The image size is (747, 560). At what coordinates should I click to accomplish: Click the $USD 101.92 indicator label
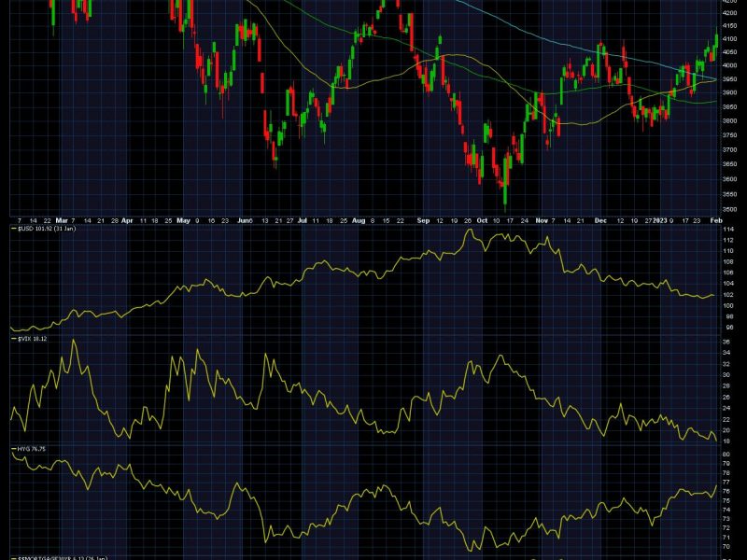pos(43,229)
